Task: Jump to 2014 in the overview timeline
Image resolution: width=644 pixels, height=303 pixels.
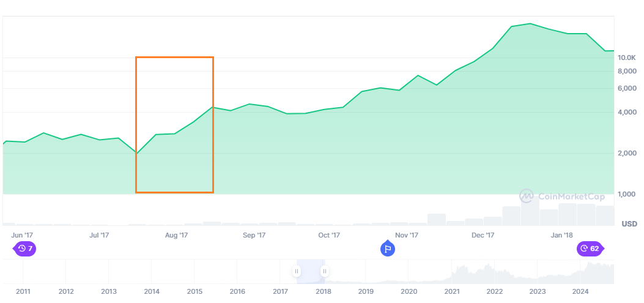Action: tap(152, 291)
